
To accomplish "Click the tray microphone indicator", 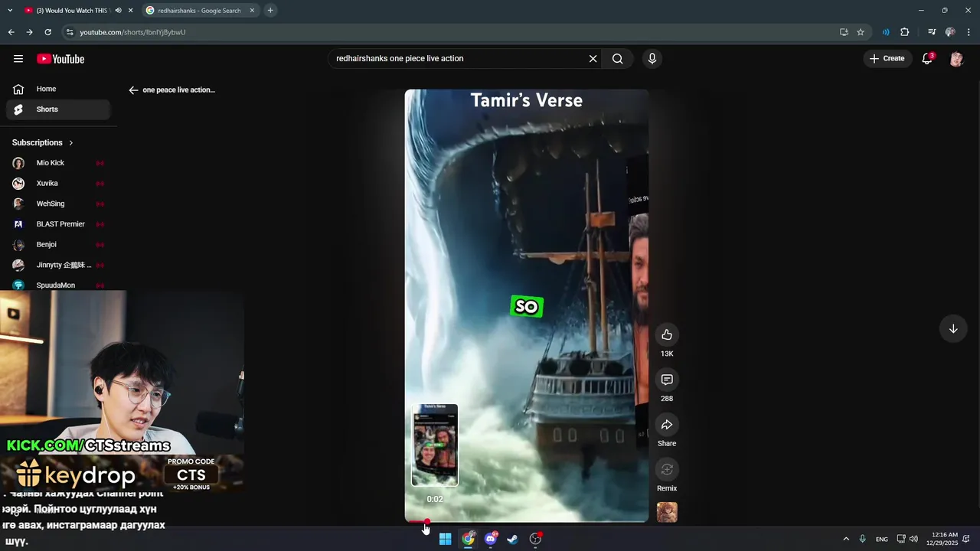I will 863,539.
